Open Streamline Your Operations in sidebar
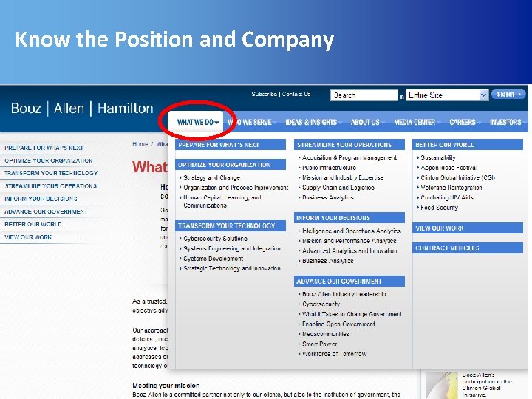Image resolution: width=532 pixels, height=399 pixels. tap(50, 186)
